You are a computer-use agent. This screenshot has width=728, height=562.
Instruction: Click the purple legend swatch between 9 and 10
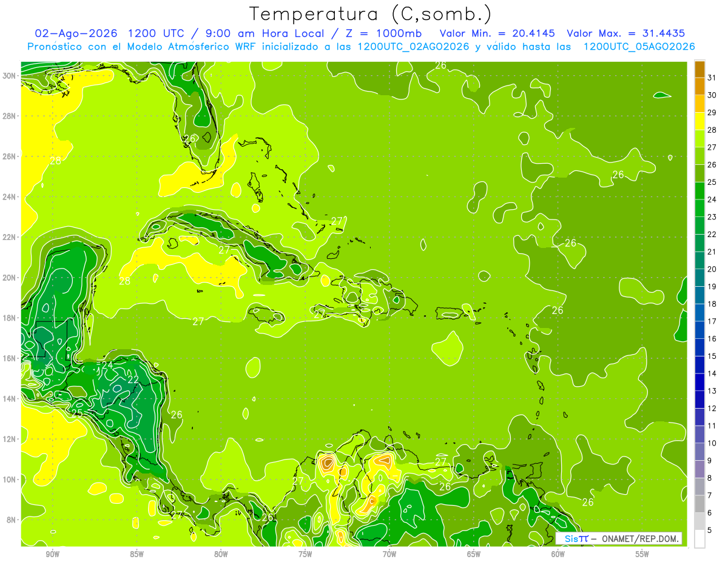tap(699, 452)
